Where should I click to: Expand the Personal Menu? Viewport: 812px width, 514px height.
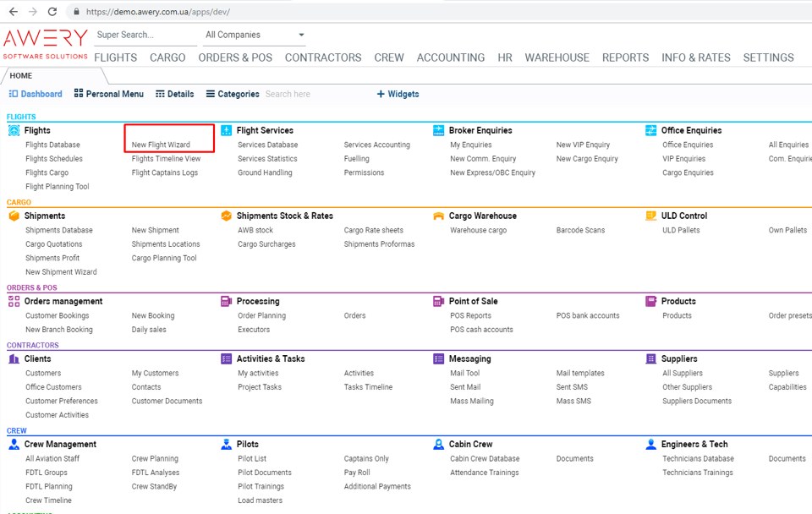click(108, 94)
